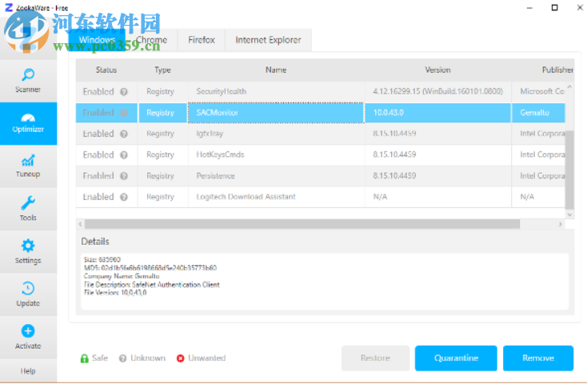Click the vertical scrollbar up arrow
This screenshot has width=587, height=392.
pyautogui.click(x=569, y=86)
